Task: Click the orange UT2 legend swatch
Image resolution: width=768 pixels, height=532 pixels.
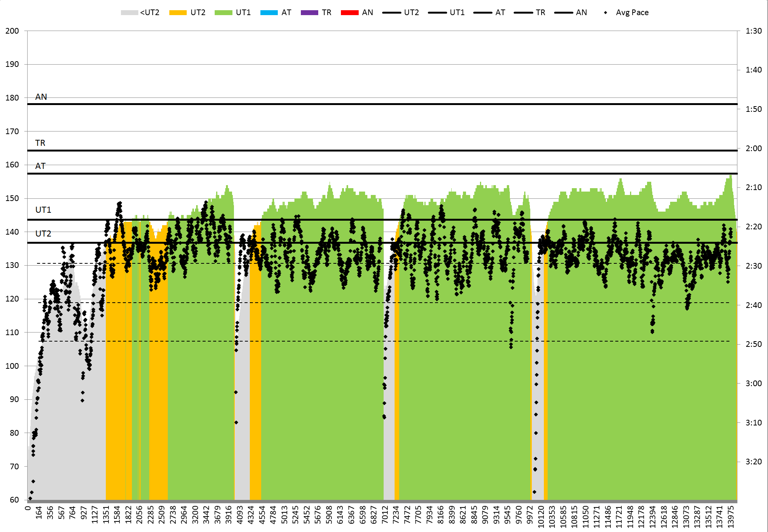Action: coord(178,12)
